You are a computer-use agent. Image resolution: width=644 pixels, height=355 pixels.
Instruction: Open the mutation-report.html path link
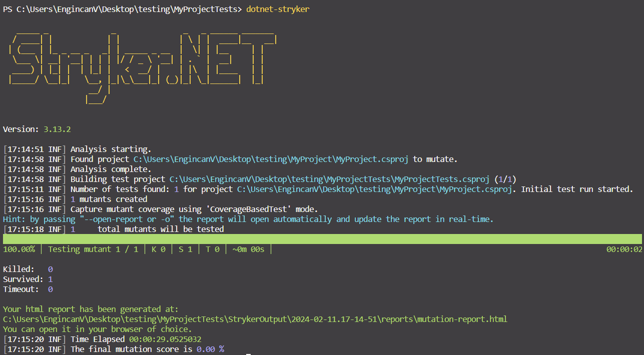[255, 319]
